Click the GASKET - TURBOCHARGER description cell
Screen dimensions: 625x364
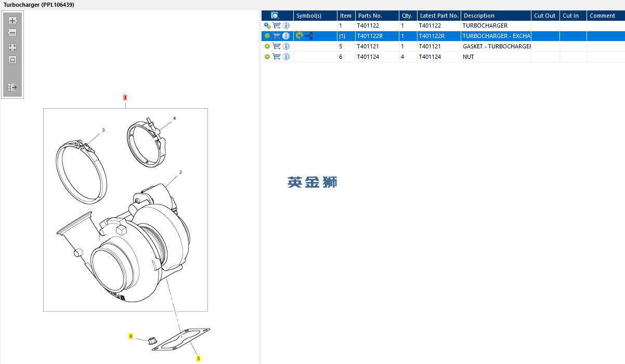(x=496, y=46)
